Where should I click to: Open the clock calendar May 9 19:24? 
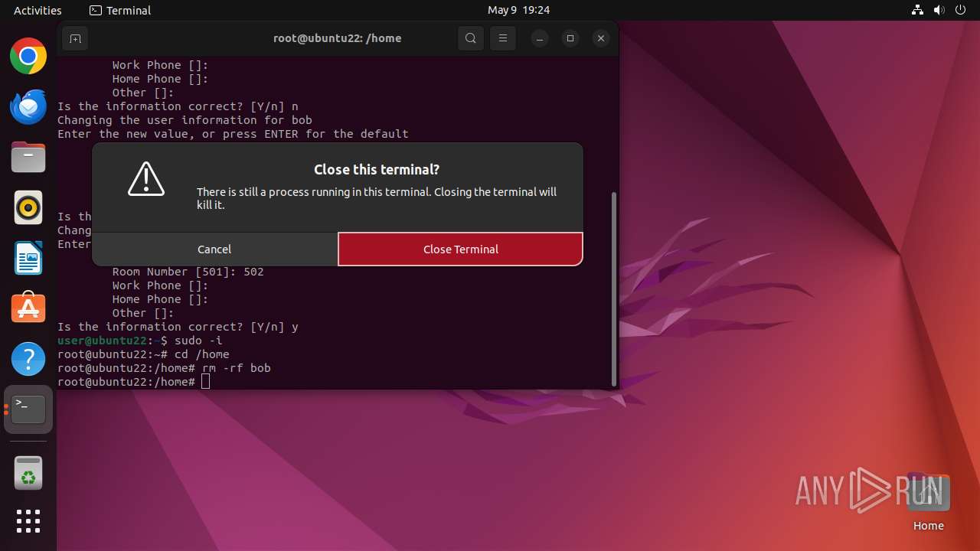click(518, 10)
